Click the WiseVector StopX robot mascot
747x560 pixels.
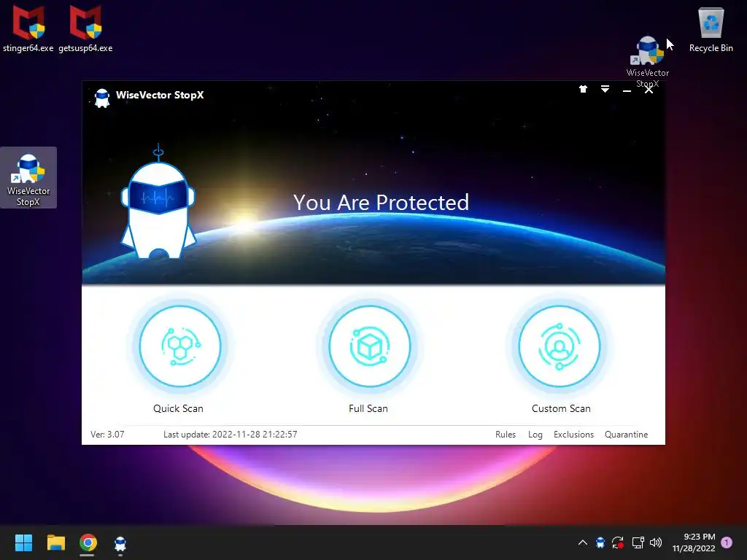pos(158,203)
